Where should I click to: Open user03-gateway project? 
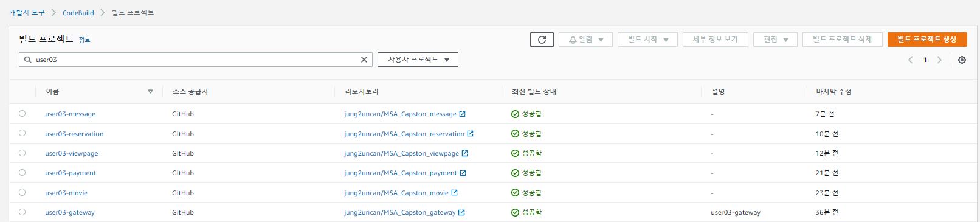(70, 212)
